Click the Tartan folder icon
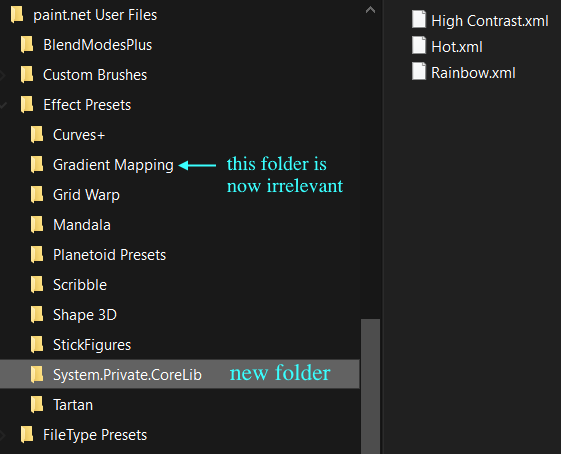 coord(36,404)
